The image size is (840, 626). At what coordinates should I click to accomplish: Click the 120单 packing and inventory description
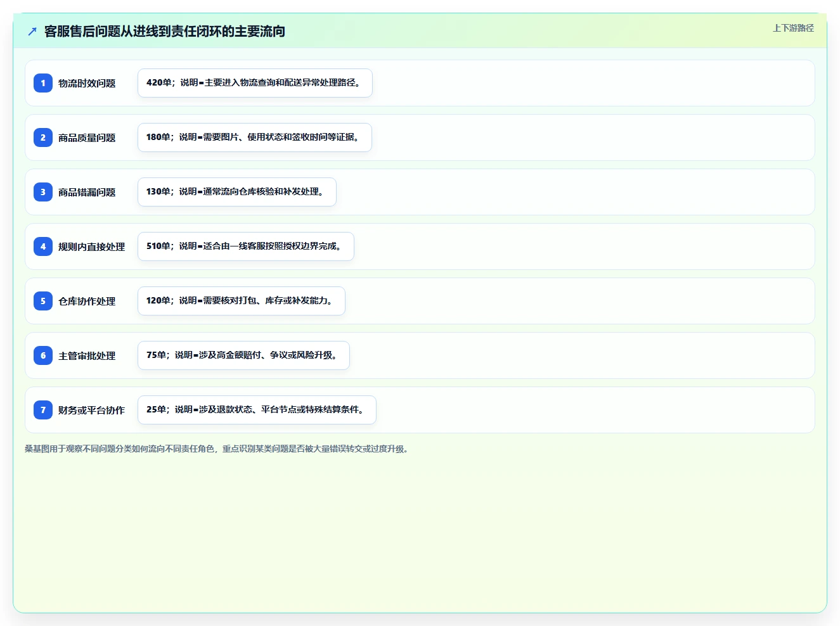point(242,301)
